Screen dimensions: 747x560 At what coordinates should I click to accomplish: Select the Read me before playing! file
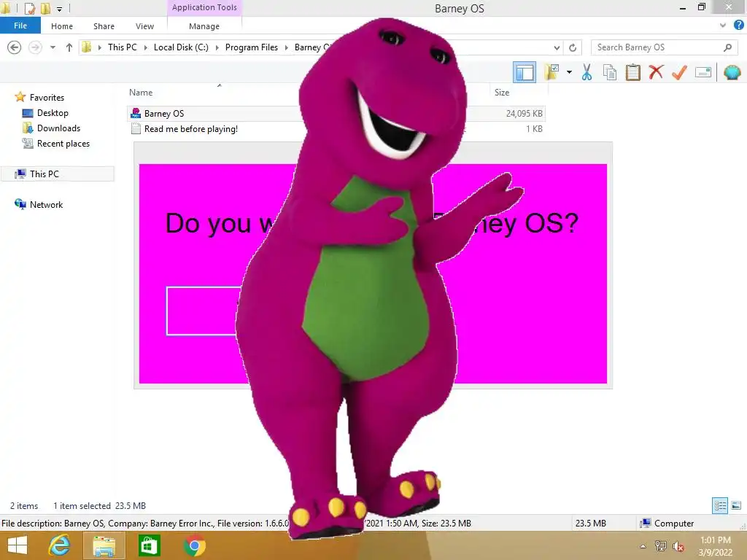click(x=190, y=128)
